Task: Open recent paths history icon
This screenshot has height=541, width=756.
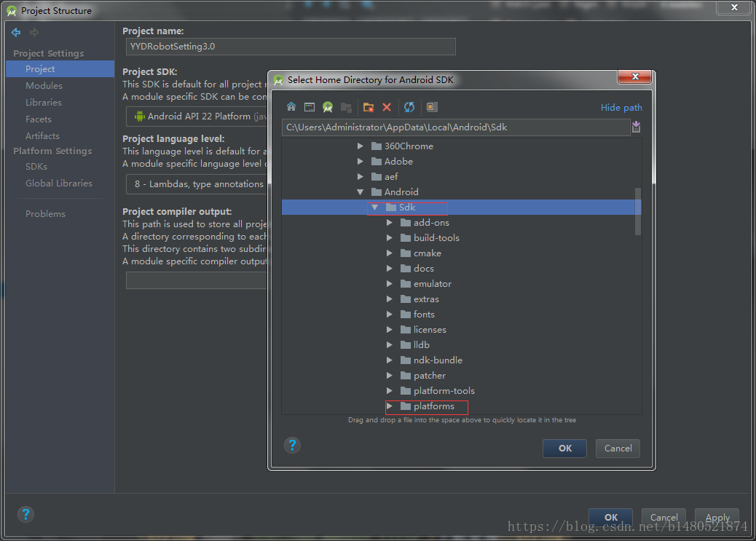Action: click(x=636, y=127)
